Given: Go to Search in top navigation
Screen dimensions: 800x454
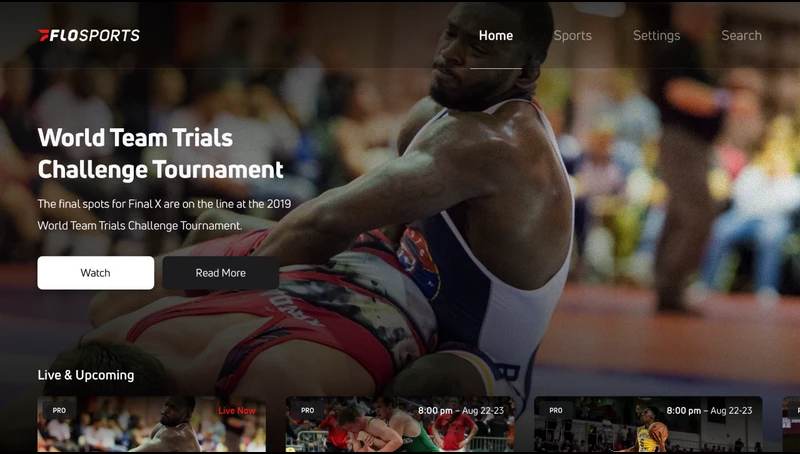Looking at the screenshot, I should 741,36.
